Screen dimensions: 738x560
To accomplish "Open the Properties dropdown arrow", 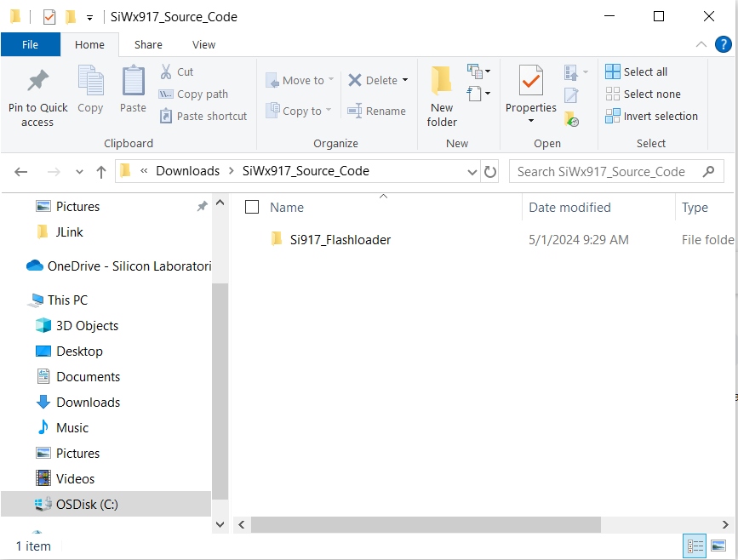I will click(531, 121).
